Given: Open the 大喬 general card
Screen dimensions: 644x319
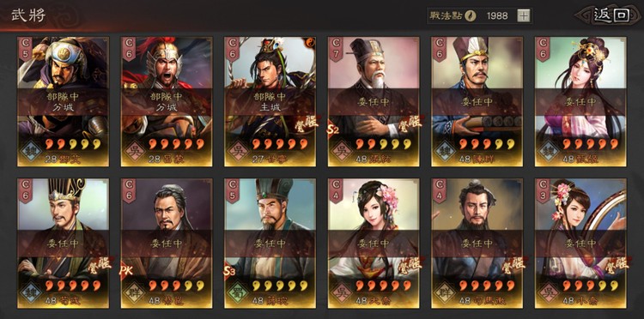Looking at the screenshot, I should (x=374, y=244).
